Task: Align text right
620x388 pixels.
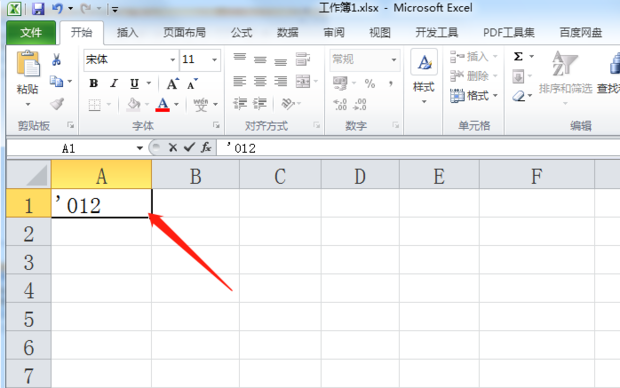Action: pyautogui.click(x=281, y=81)
